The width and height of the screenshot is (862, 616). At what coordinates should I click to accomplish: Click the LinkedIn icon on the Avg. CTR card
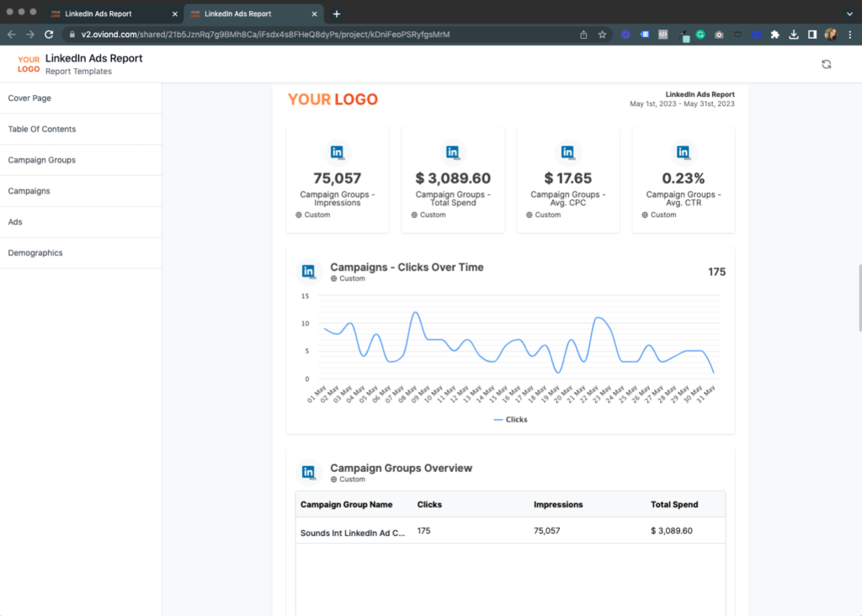683,152
